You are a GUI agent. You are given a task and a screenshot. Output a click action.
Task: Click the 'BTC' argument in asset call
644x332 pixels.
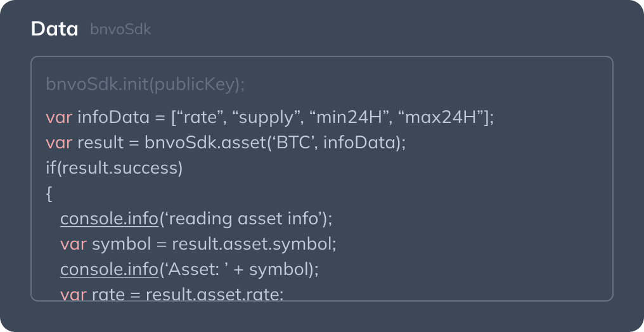[293, 143]
